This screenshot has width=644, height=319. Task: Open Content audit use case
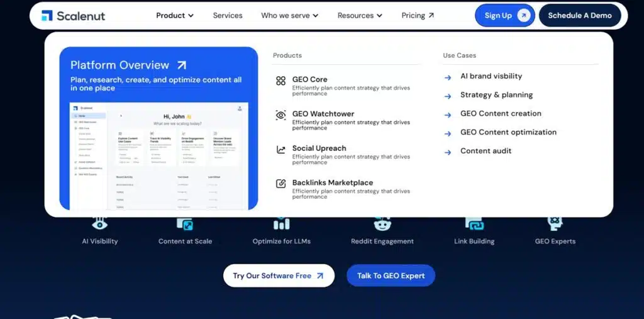(x=486, y=151)
